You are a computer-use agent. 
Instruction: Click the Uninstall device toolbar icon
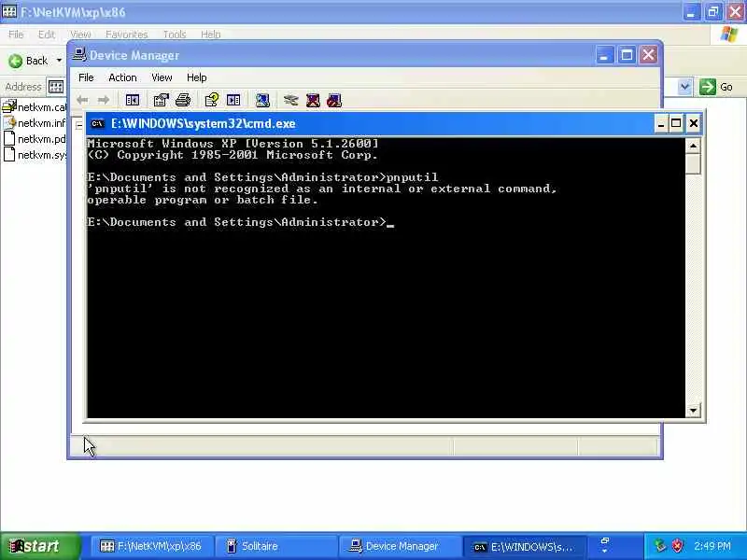click(313, 100)
